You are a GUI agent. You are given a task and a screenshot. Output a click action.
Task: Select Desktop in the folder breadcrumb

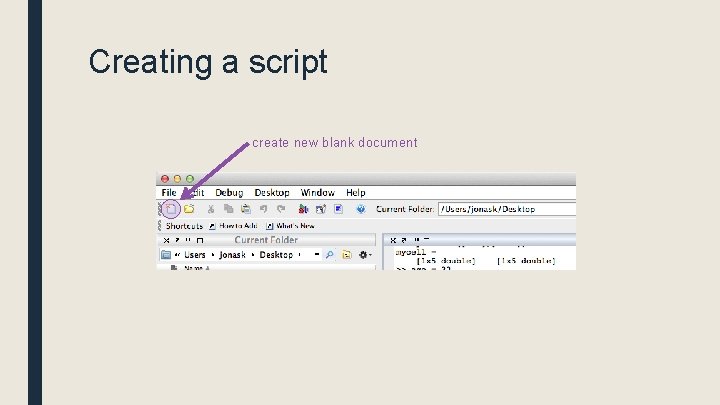coord(276,255)
